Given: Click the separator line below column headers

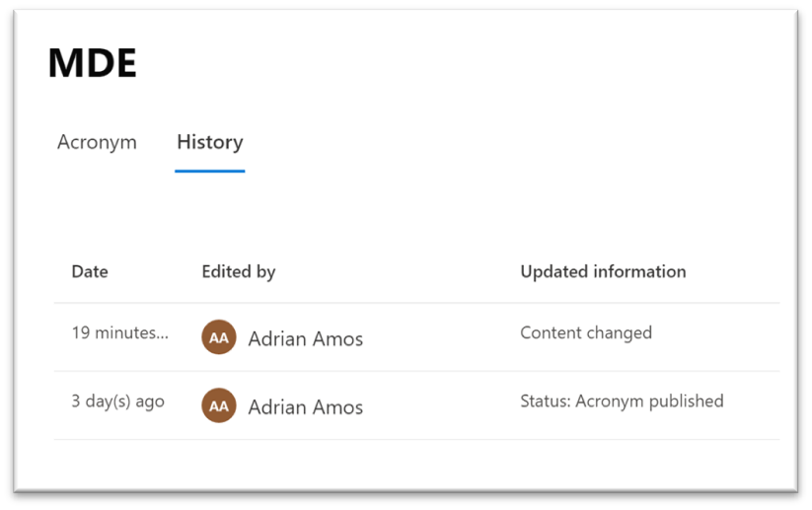Looking at the screenshot, I should tap(414, 303).
